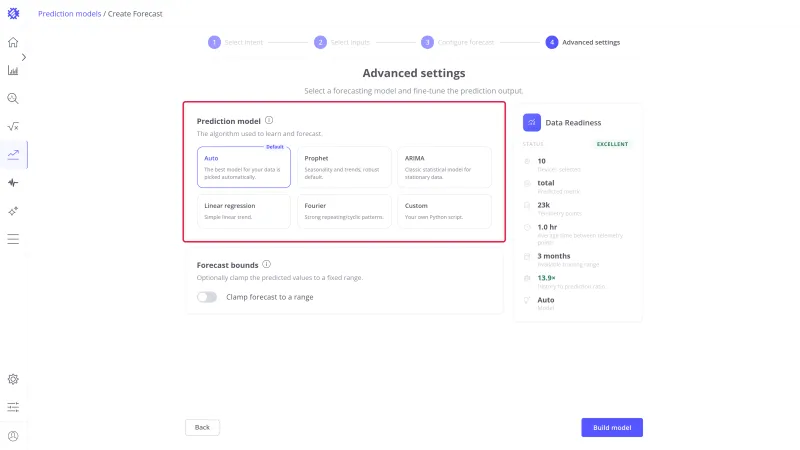Open the Home sidebar icon
The height and width of the screenshot is (450, 800).
pos(13,42)
